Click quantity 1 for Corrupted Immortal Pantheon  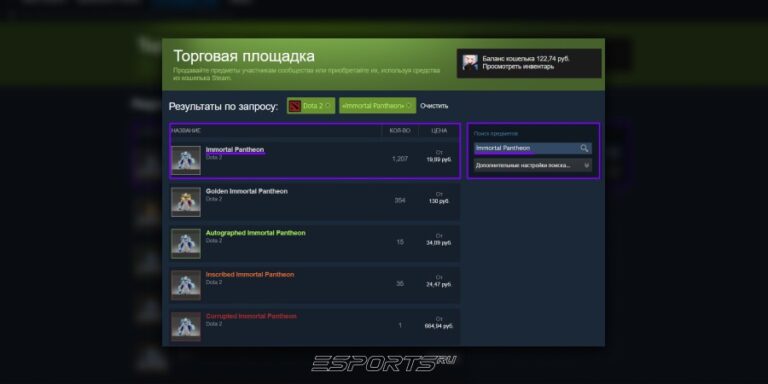400,325
